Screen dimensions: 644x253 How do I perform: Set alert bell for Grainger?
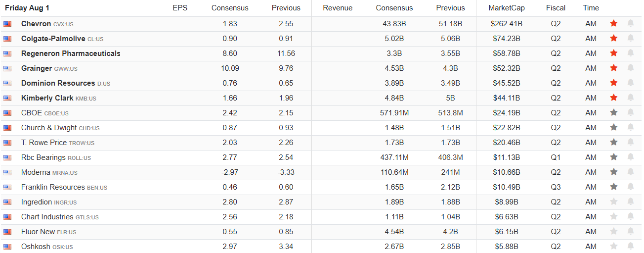tap(631, 68)
